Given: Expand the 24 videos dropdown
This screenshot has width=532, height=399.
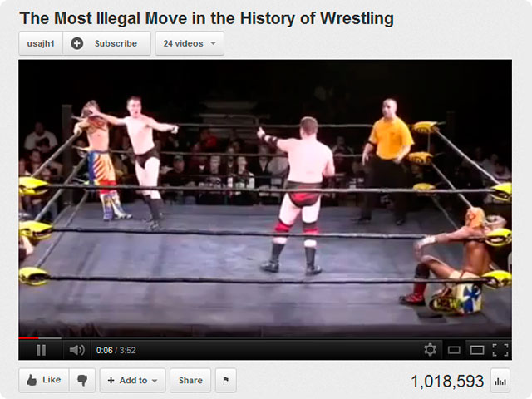Looking at the screenshot, I should pos(190,43).
